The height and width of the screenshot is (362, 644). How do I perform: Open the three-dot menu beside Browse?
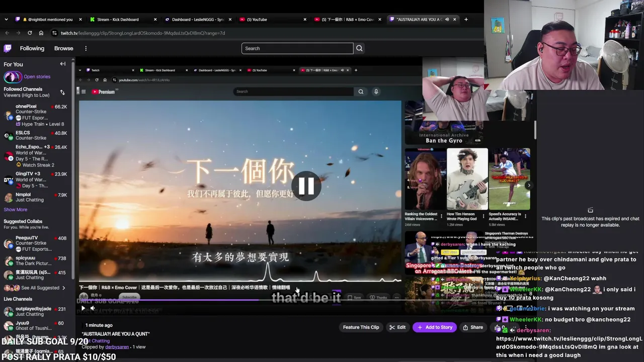click(x=86, y=48)
